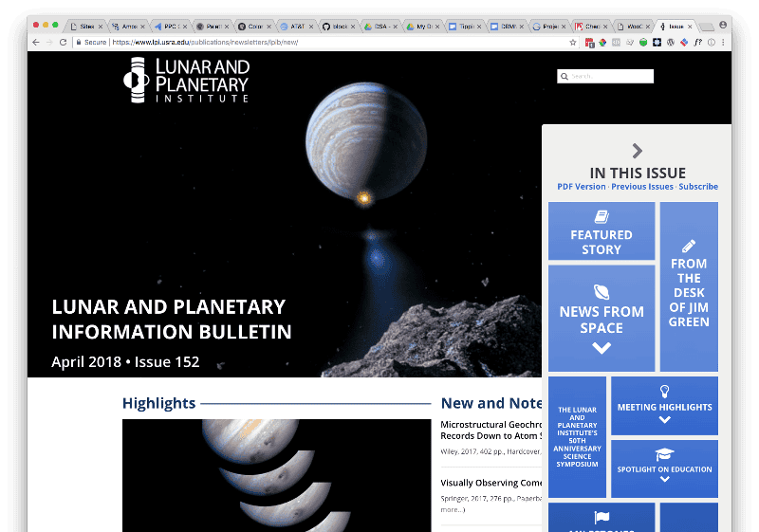Click the red calendar extension icon
The width and height of the screenshot is (759, 532).
(589, 43)
